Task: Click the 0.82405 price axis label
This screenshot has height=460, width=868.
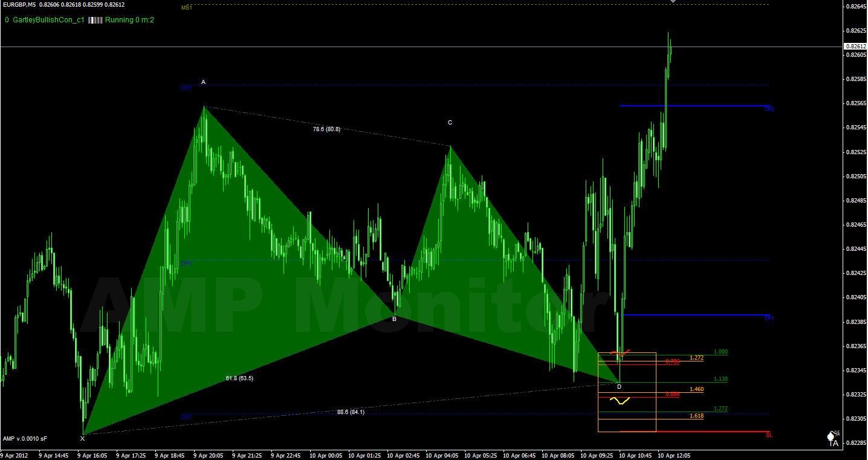Action: (x=856, y=297)
